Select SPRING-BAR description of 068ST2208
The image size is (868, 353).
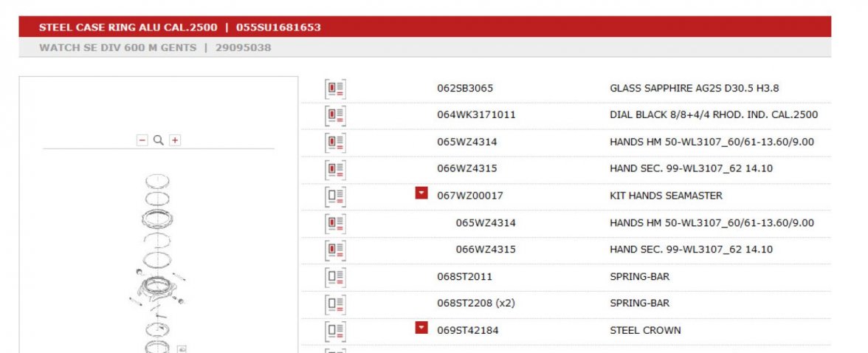tap(639, 303)
